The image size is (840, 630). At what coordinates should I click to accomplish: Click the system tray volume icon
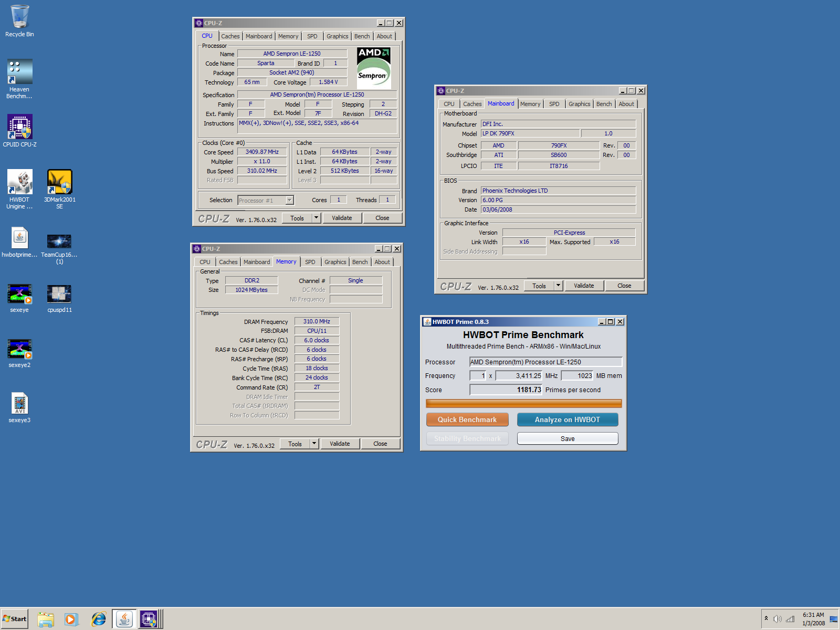778,619
